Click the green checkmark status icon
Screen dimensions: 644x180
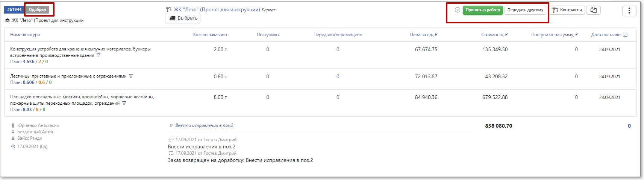coord(457,10)
